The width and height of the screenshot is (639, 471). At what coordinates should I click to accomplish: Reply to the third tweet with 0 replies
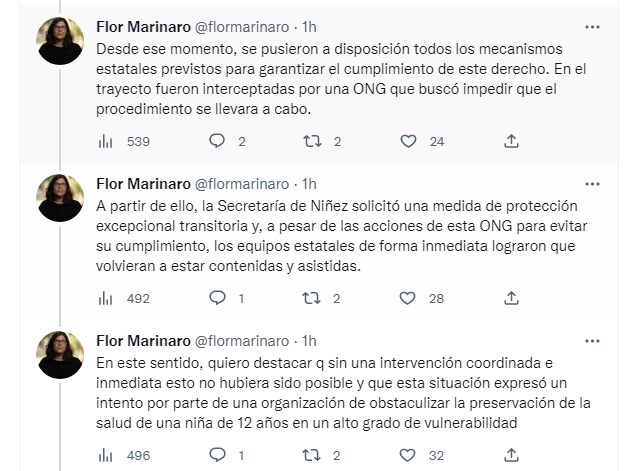[x=217, y=455]
